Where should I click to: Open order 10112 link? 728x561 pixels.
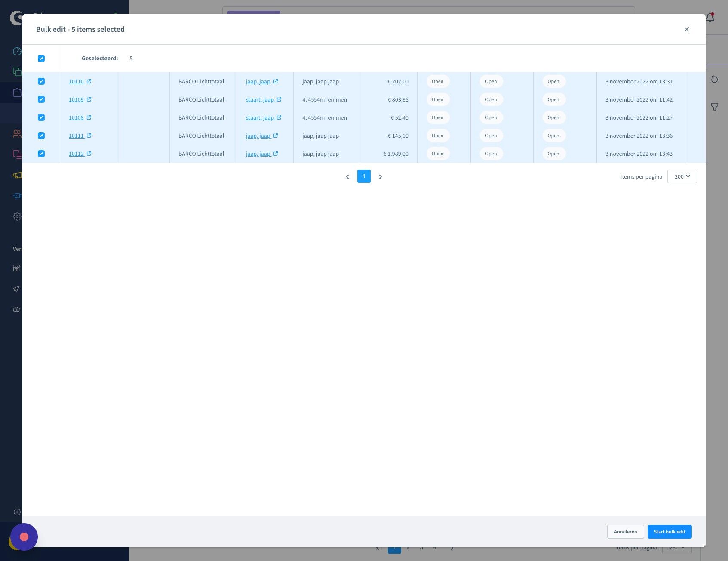pyautogui.click(x=76, y=154)
